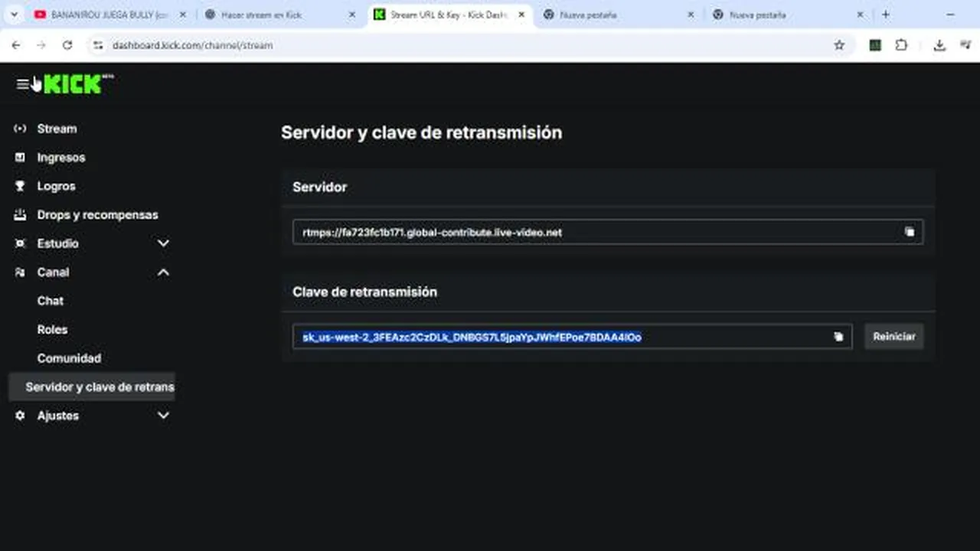Open the hamburger sidebar menu
This screenshot has height=551, width=980.
click(22, 84)
